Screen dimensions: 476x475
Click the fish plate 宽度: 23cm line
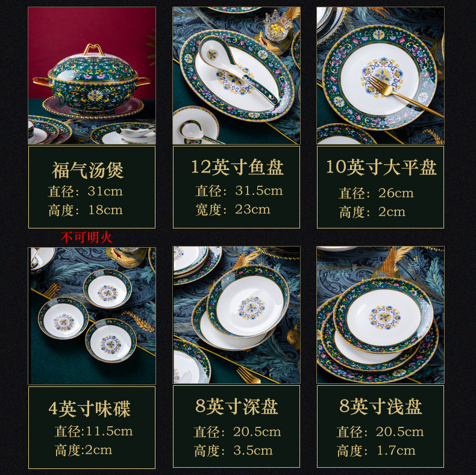[233, 210]
